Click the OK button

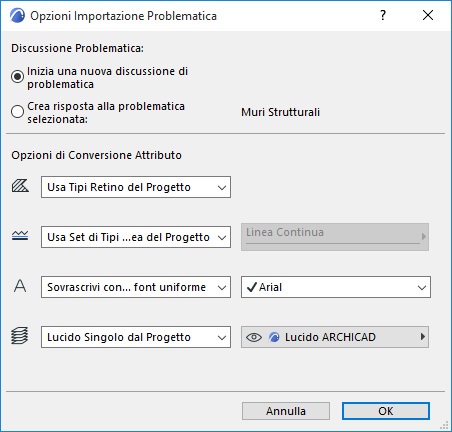pyautogui.click(x=386, y=411)
